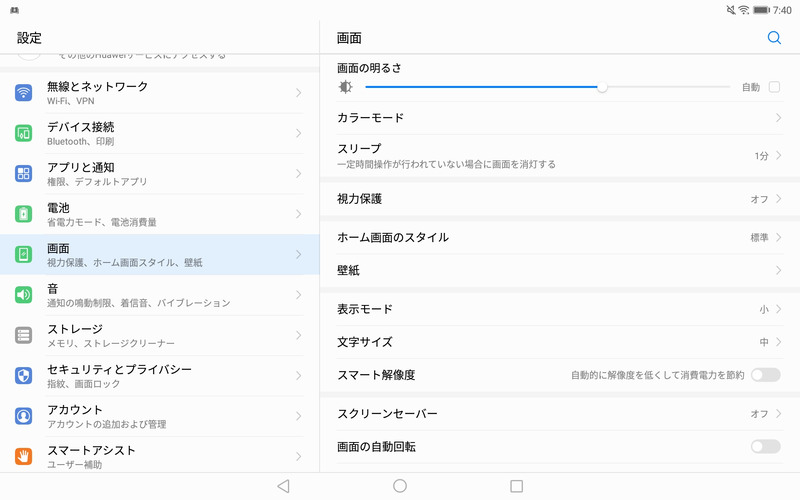Open スクリーンセーバー chevron
This screenshot has height=500, width=800.
click(778, 413)
